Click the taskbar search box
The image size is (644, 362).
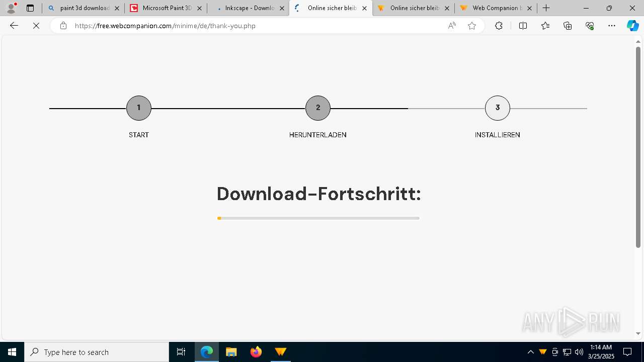pos(97,352)
